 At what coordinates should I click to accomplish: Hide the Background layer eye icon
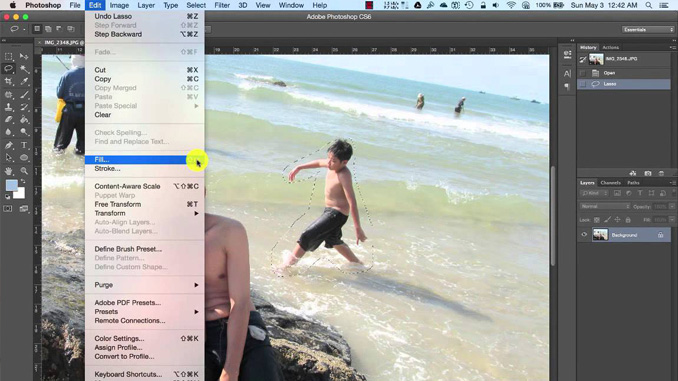[584, 235]
